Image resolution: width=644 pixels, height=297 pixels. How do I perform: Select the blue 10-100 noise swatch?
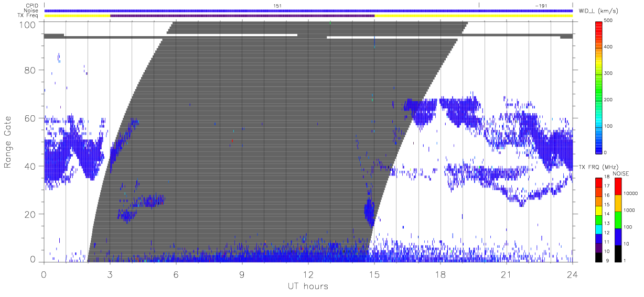coord(618,237)
